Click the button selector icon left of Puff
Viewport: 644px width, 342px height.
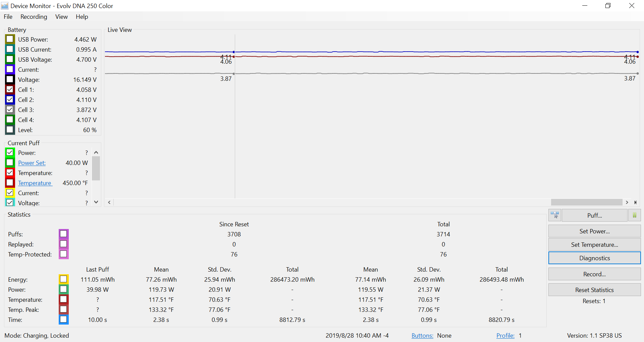coord(555,215)
